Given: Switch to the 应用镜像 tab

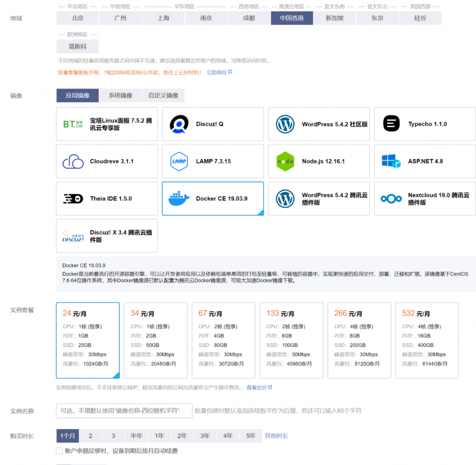Looking at the screenshot, I should (77, 95).
